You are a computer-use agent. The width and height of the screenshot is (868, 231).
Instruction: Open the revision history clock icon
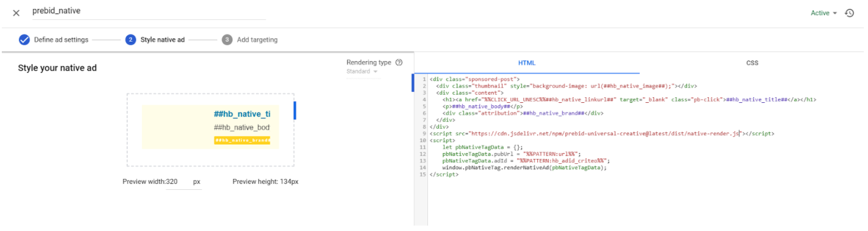click(x=849, y=13)
